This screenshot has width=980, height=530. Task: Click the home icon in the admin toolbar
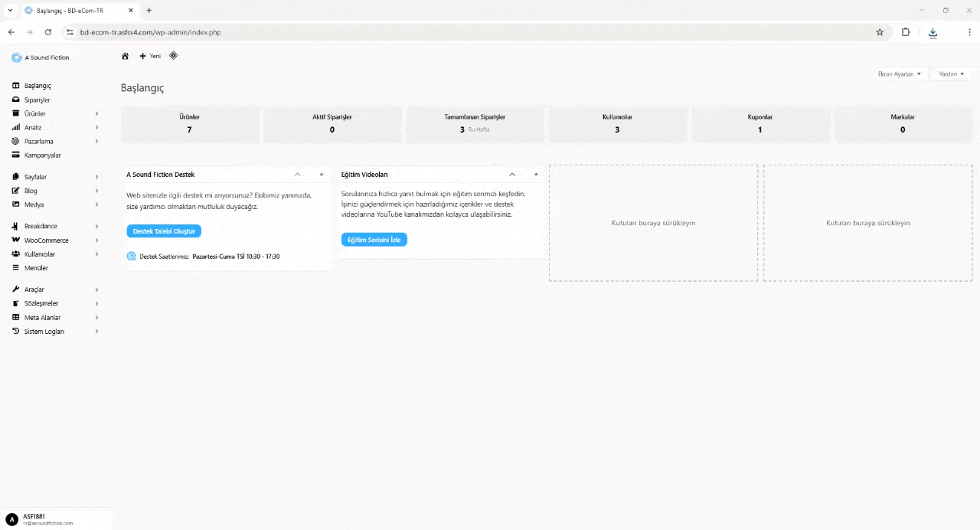coord(125,56)
